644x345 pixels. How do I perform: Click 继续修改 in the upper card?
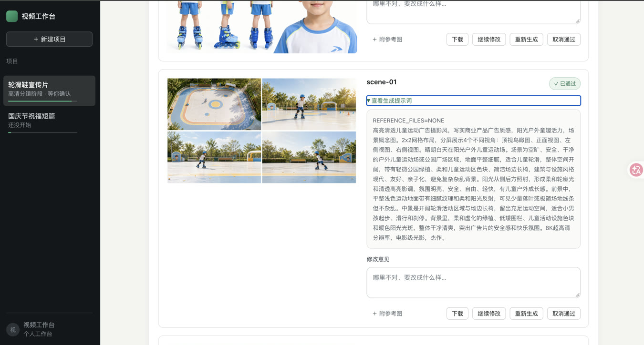pyautogui.click(x=489, y=39)
